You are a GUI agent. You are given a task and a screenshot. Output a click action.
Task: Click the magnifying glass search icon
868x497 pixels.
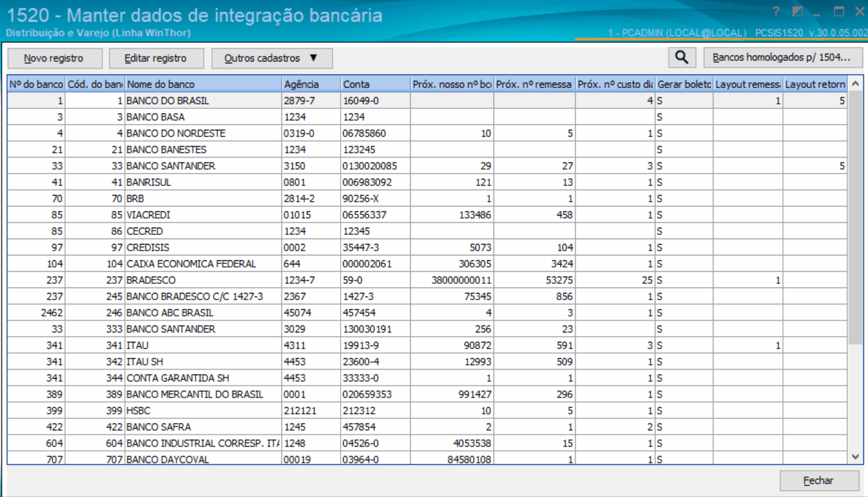[x=682, y=58]
